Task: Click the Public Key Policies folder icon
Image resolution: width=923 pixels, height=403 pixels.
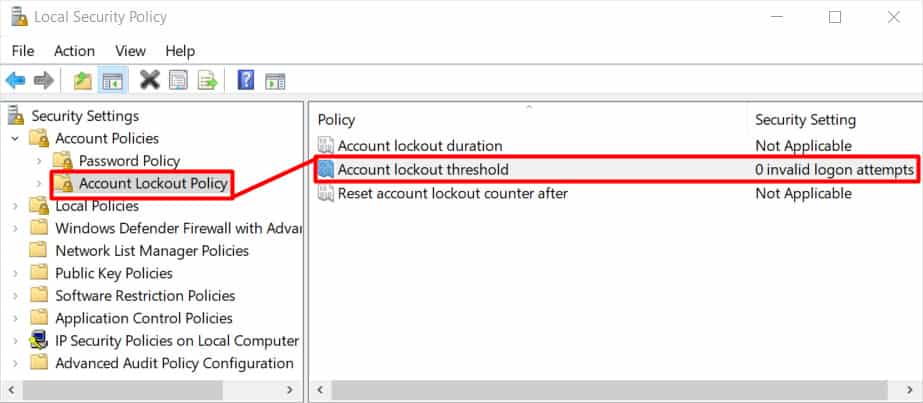Action: coord(39,273)
